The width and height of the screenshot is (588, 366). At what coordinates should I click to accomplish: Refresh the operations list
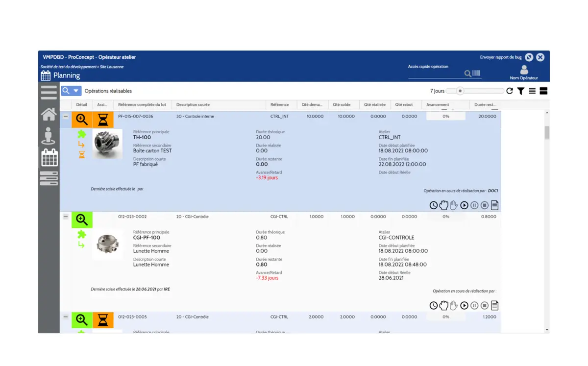pyautogui.click(x=510, y=91)
